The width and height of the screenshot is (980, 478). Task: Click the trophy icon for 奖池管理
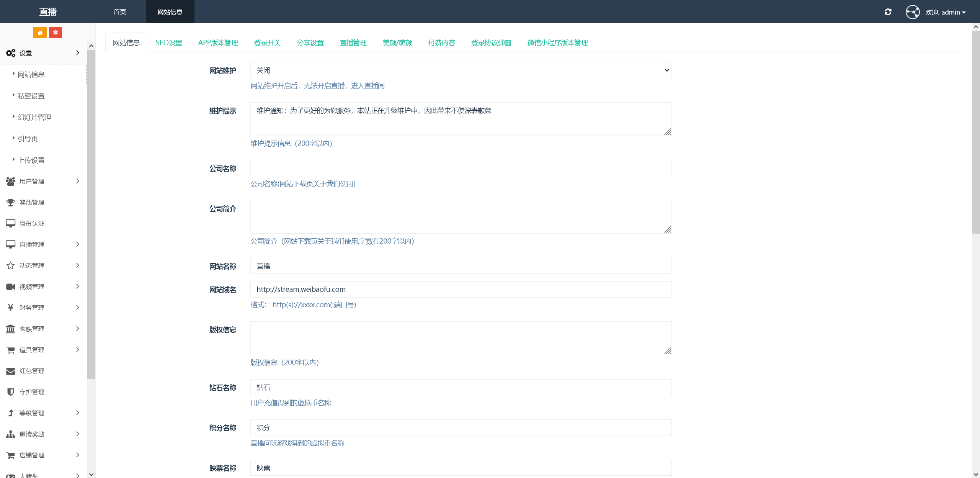(10, 202)
